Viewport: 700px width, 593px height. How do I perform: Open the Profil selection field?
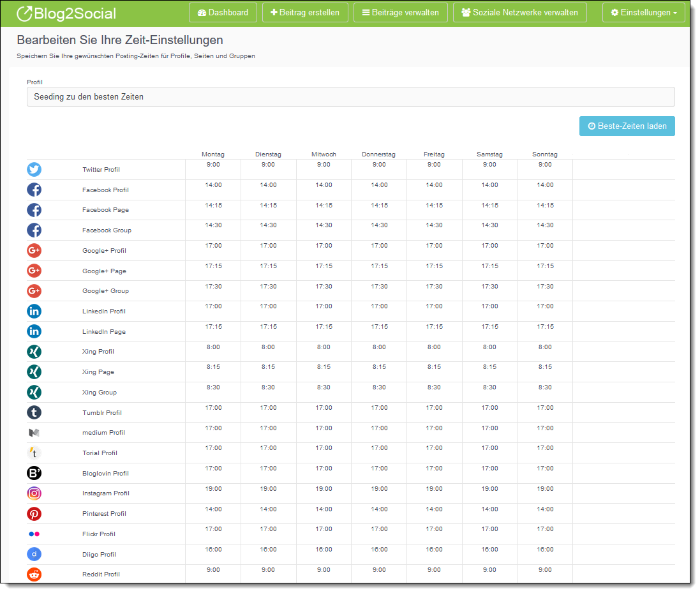350,97
